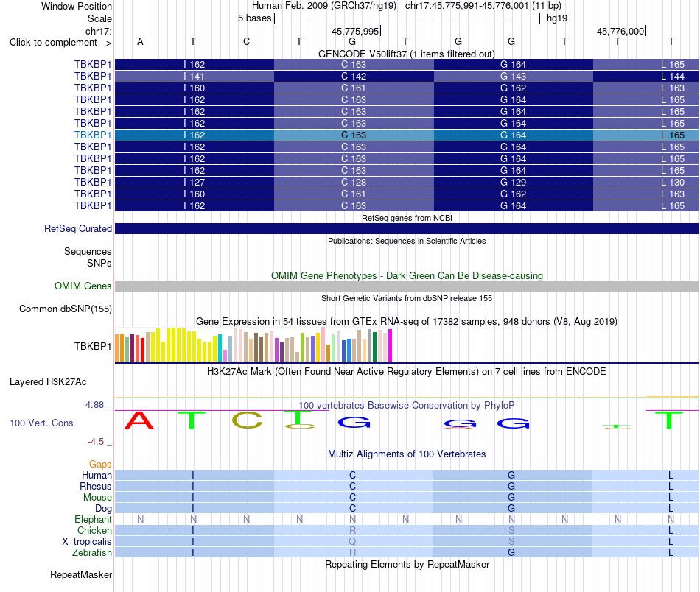Screen dimensions: 700x592
Task: Click the Sequences track label
Action: click(88, 251)
